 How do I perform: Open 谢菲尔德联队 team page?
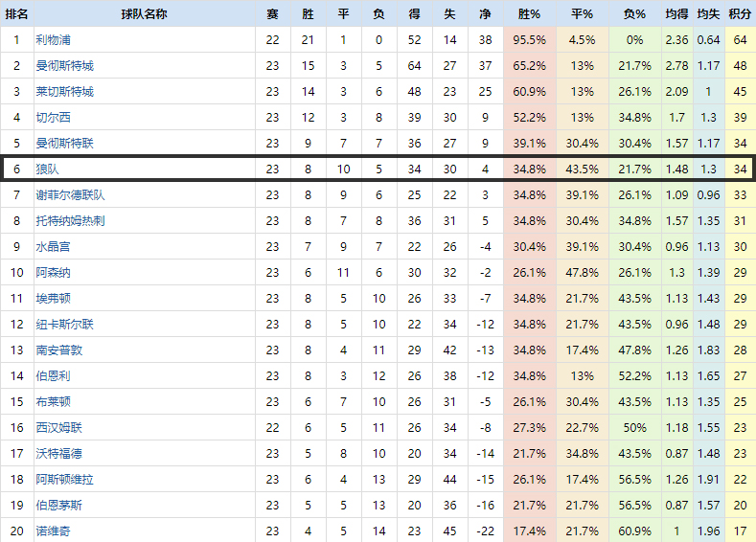tap(70, 195)
